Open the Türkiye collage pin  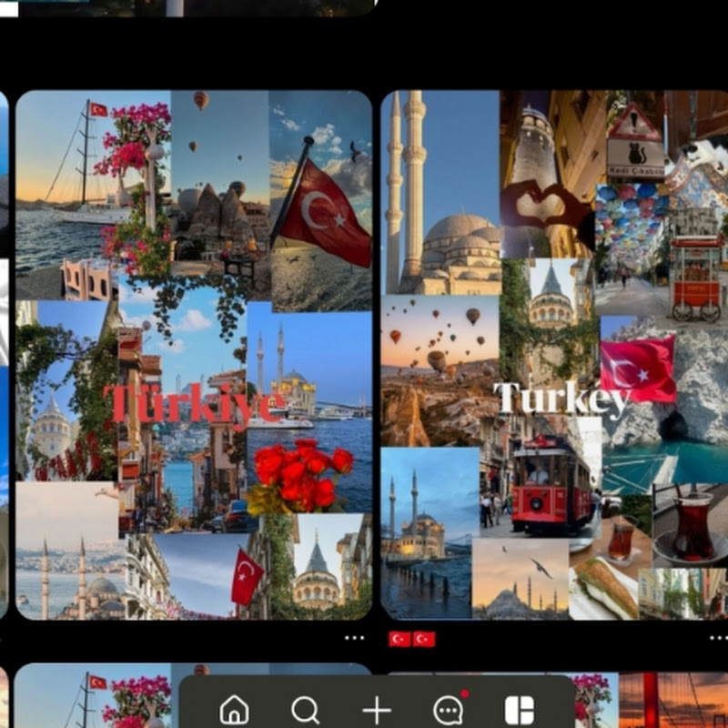tap(194, 355)
